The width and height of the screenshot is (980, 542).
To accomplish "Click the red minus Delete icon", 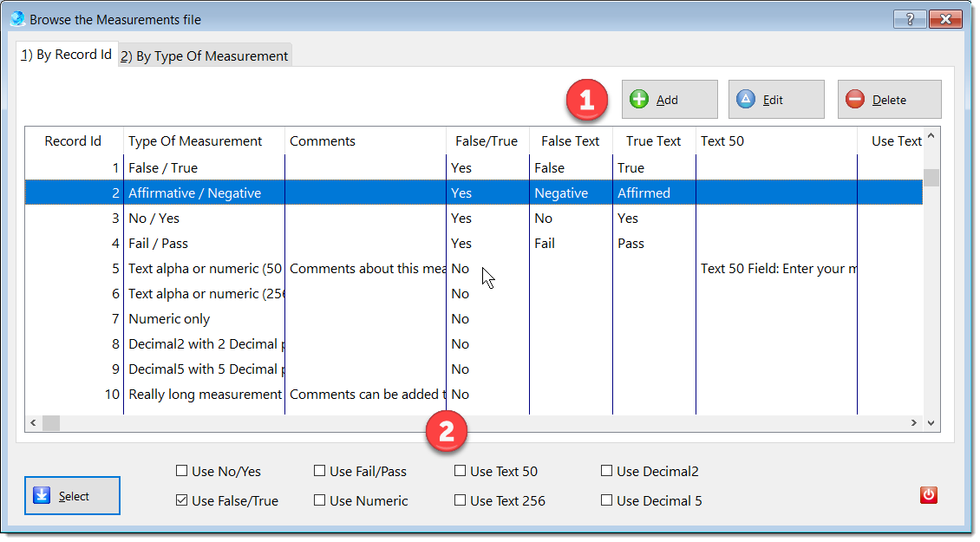I will [x=855, y=100].
